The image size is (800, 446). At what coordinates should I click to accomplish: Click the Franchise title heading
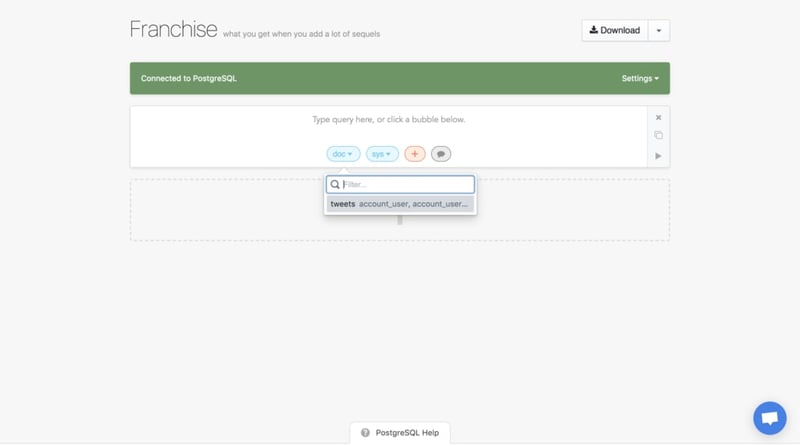173,29
